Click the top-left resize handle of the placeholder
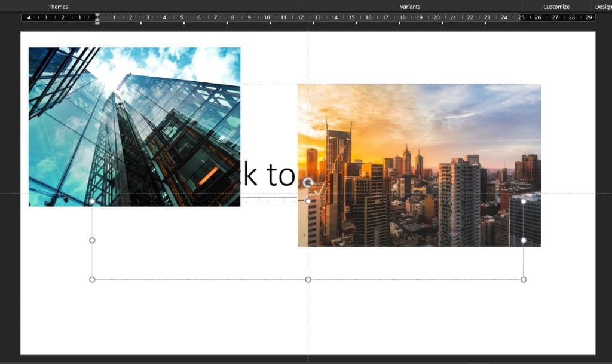 point(92,202)
